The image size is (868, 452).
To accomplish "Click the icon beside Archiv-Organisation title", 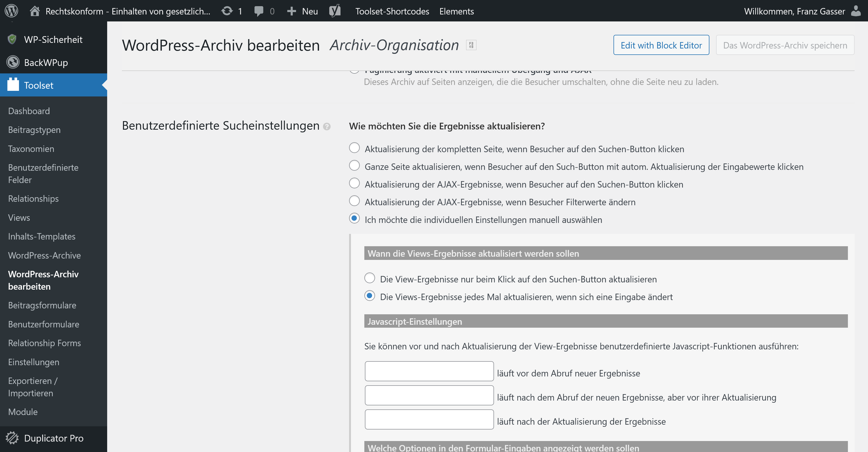I will point(471,45).
